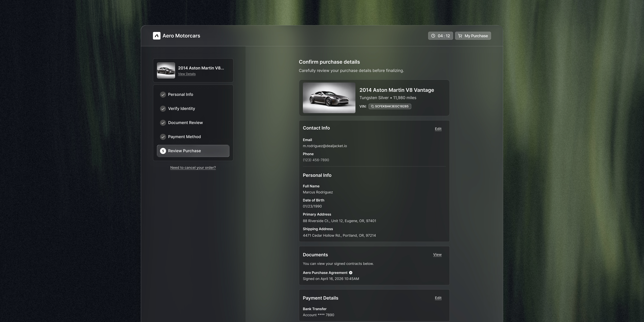The height and width of the screenshot is (322, 644).
Task: View the signed Documents
Action: click(x=437, y=254)
